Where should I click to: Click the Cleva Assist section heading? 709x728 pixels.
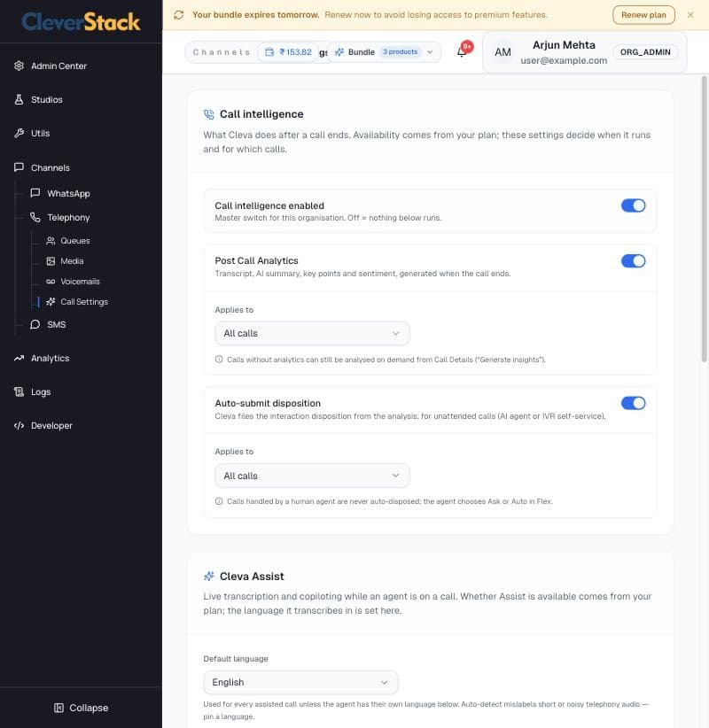pos(252,577)
